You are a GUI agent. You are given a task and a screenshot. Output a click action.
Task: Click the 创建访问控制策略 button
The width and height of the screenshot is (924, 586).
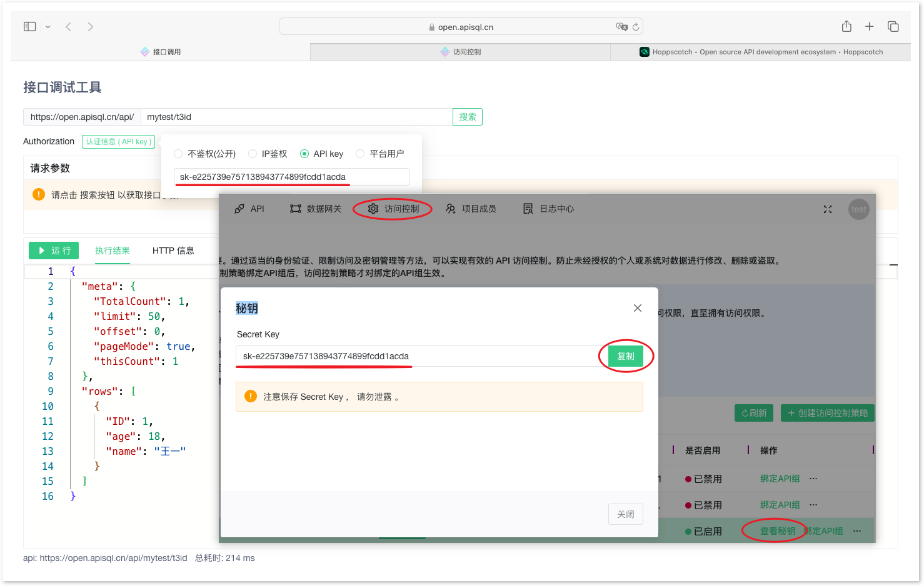(828, 413)
